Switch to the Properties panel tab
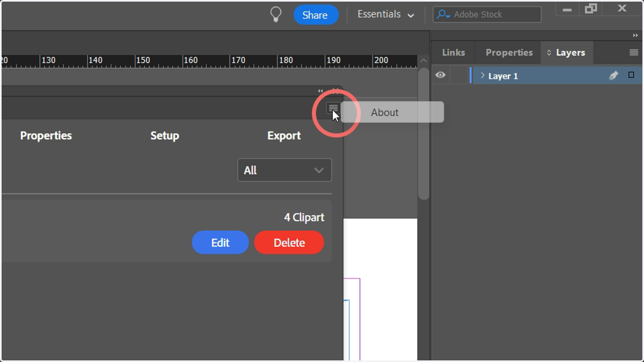The width and height of the screenshot is (644, 362). (x=509, y=53)
